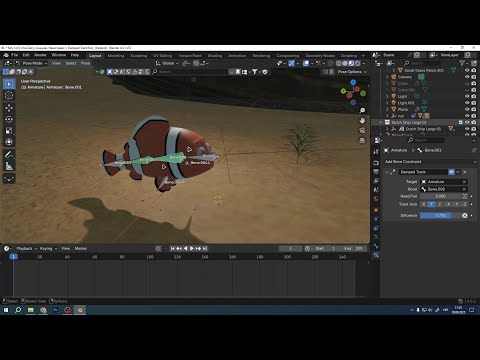Select the Rotate tool in viewport toolbar
Screen dimensions: 480x360
tap(9, 119)
